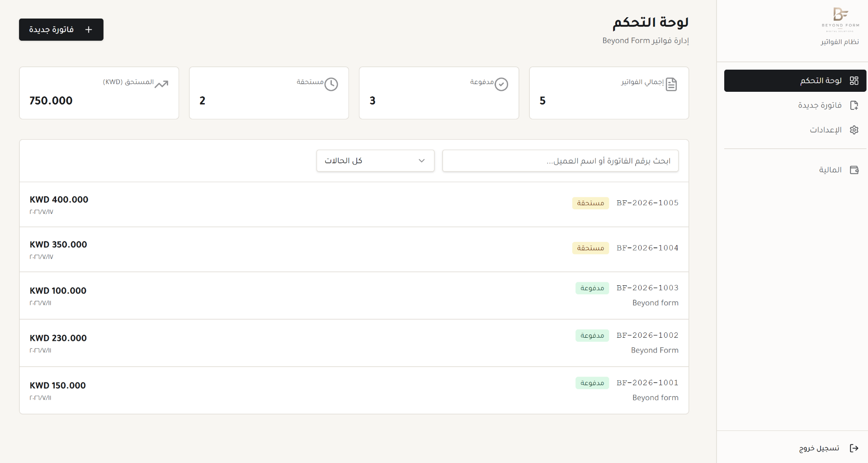The image size is (868, 463).
Task: Click the KWD 350.000 amount
Action: tap(58, 244)
